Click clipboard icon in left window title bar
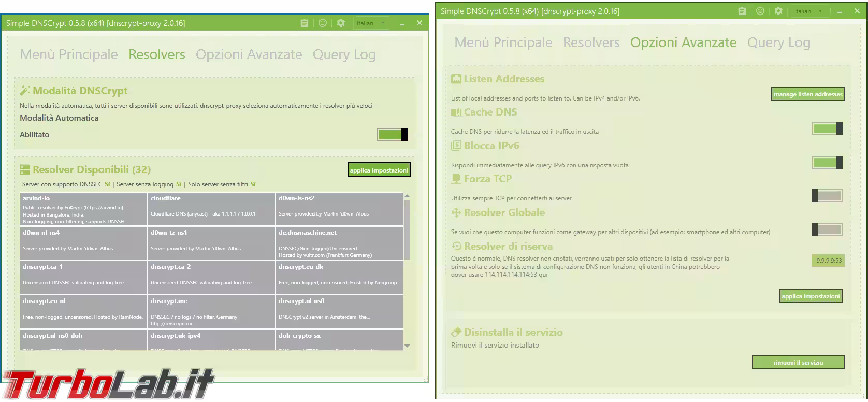This screenshot has width=868, height=402. coord(305,23)
